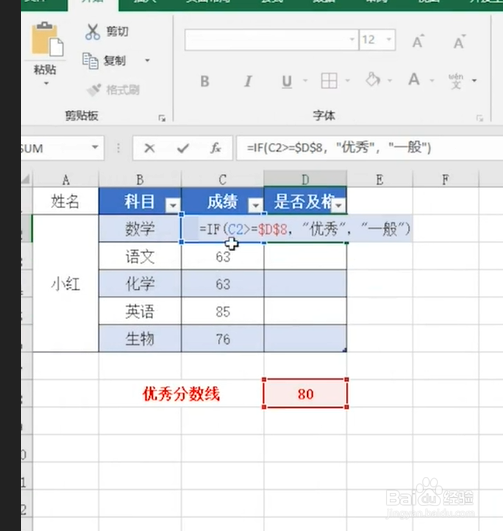Select column C header

click(x=223, y=179)
